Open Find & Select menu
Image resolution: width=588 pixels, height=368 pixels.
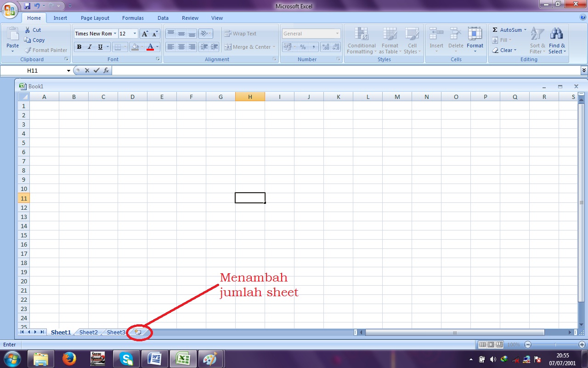click(x=557, y=40)
